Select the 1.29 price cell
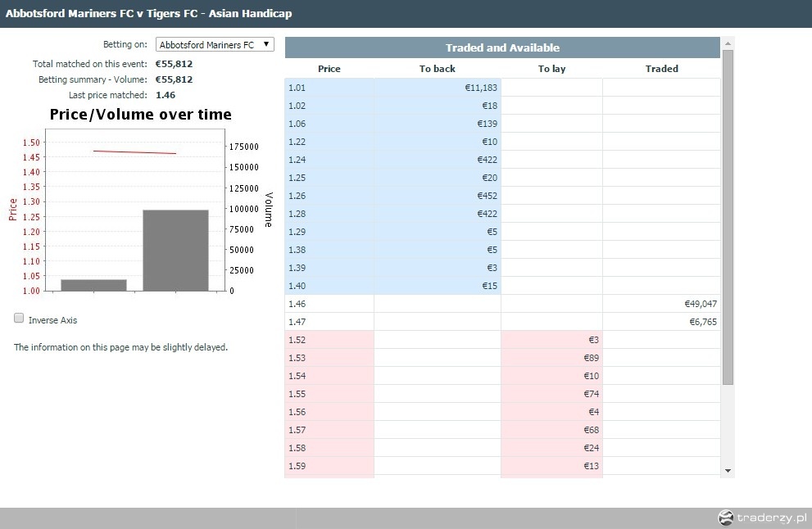Viewport: 812px width, 529px height. coord(329,232)
